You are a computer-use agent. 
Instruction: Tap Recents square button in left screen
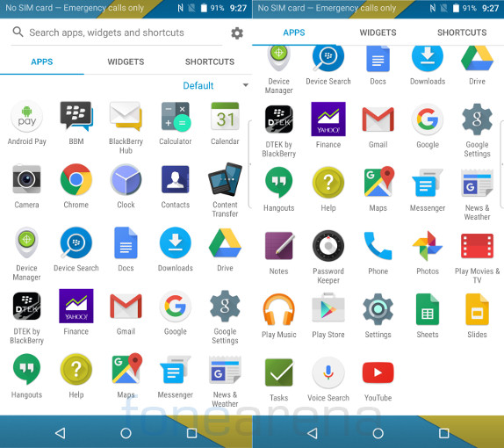pyautogui.click(x=191, y=434)
